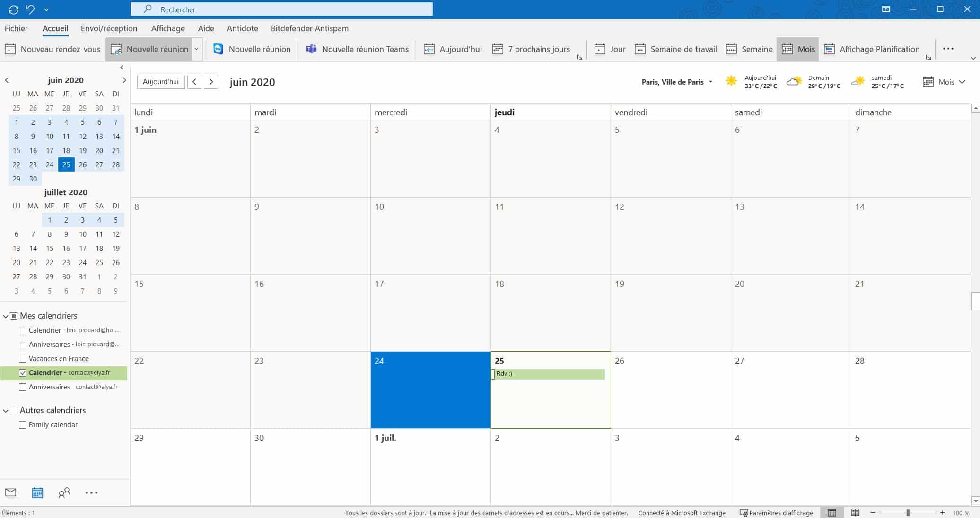Image resolution: width=980 pixels, height=518 pixels.
Task: Switch to Semaine de travail view
Action: tap(676, 49)
